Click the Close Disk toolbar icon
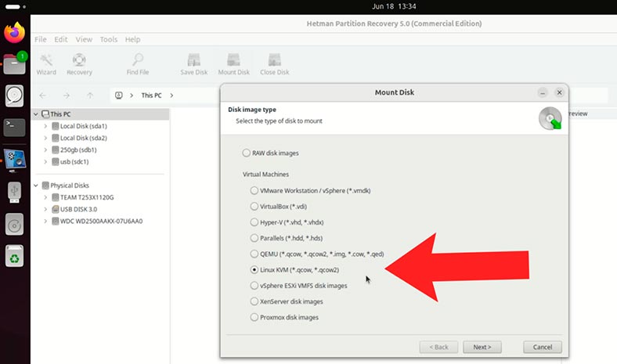The height and width of the screenshot is (364, 617). pyautogui.click(x=274, y=59)
